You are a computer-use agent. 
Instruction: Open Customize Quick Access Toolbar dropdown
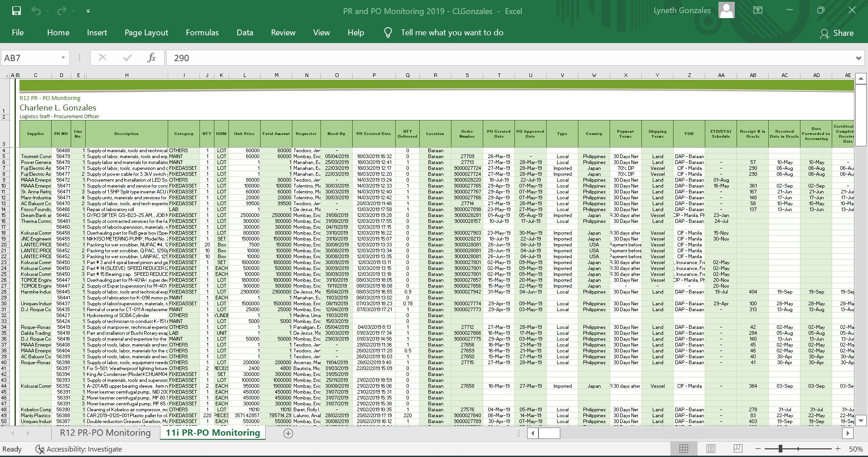88,11
